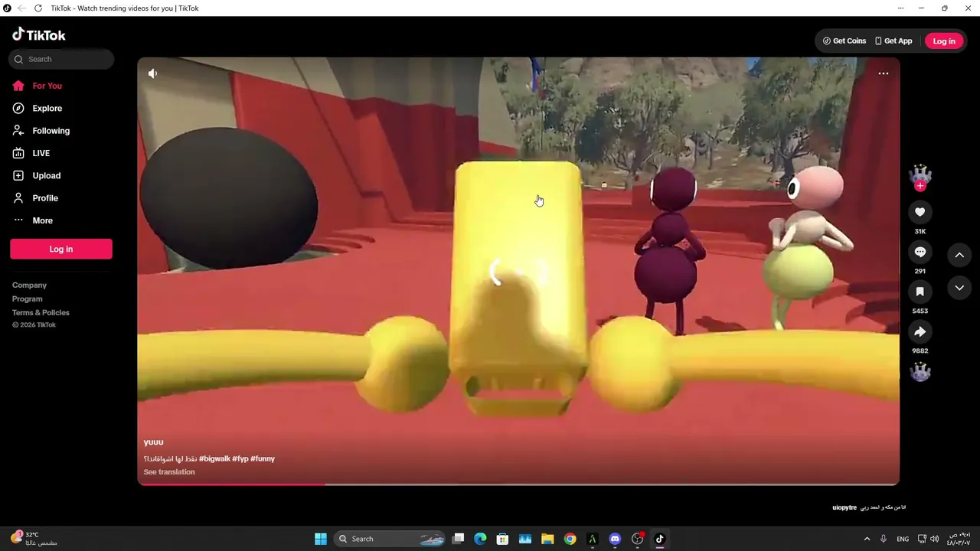Screen dimensions: 980x551
Task: Click the microphone icon in system tray
Action: point(883,539)
